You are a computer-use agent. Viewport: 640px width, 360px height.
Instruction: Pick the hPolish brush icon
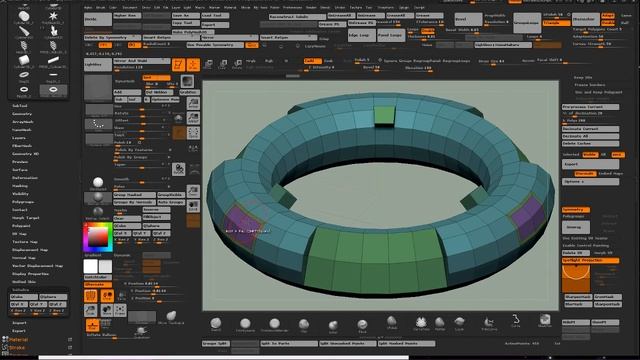[x=391, y=322]
